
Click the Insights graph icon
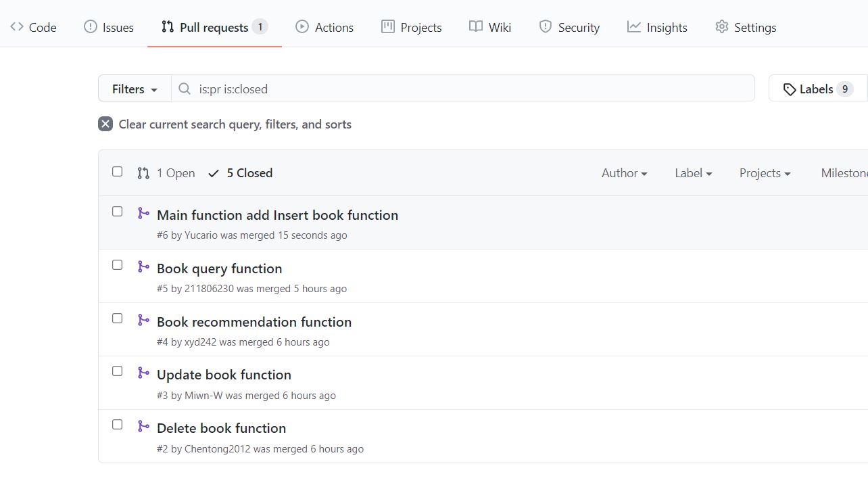click(633, 27)
